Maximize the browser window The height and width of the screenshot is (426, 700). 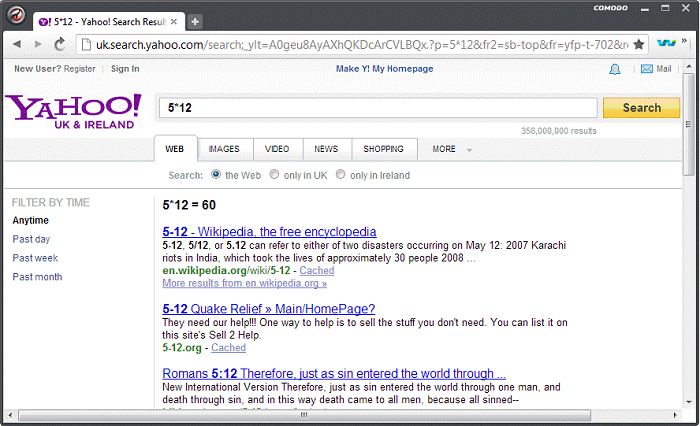(x=665, y=8)
